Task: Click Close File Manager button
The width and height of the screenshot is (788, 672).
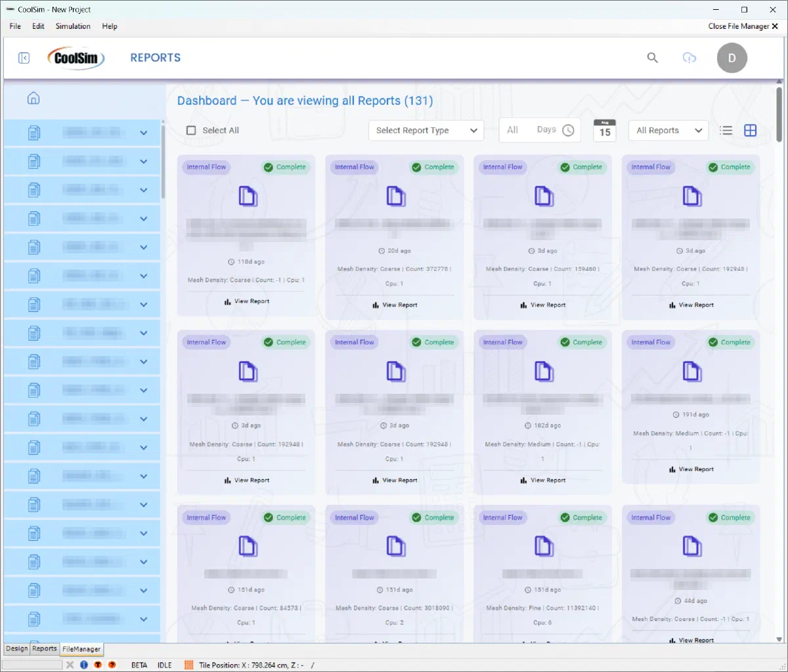Action: tap(743, 26)
